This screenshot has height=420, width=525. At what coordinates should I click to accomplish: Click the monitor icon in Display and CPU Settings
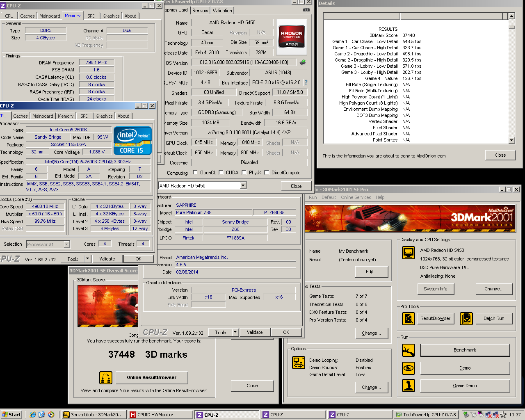[409, 253]
